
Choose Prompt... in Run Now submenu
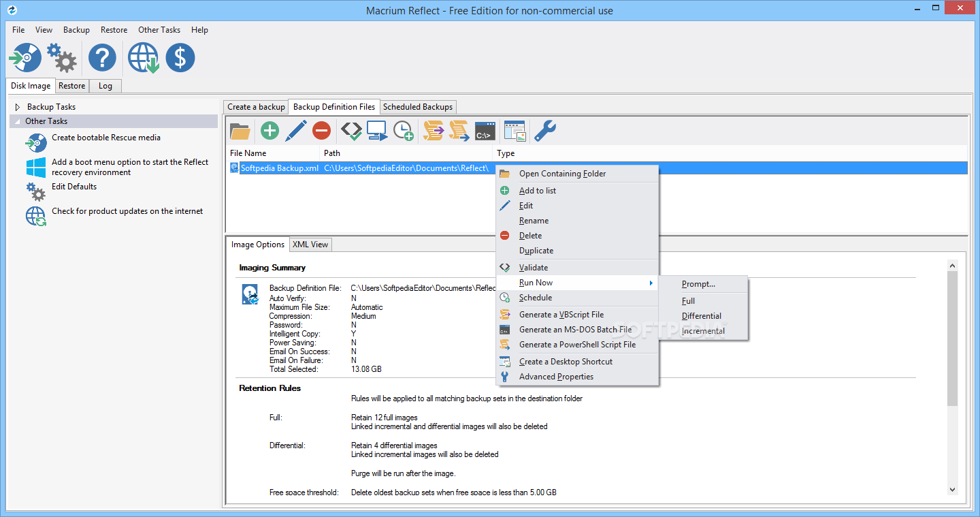[x=704, y=284]
